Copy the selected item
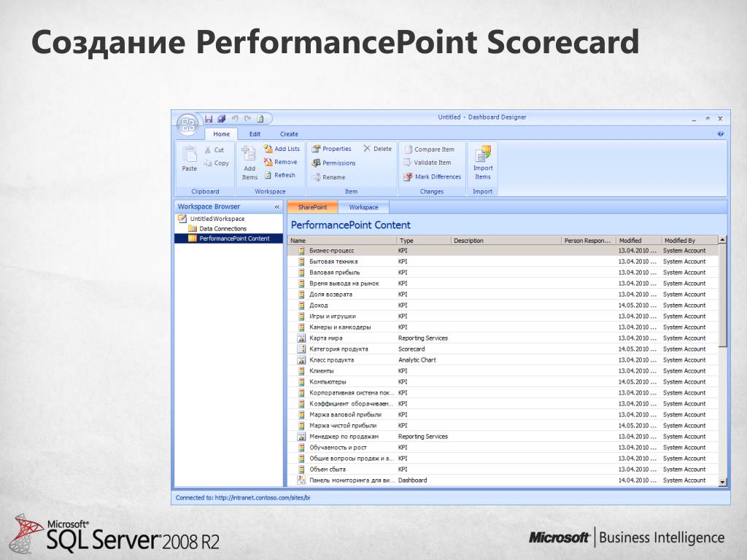 (216, 163)
